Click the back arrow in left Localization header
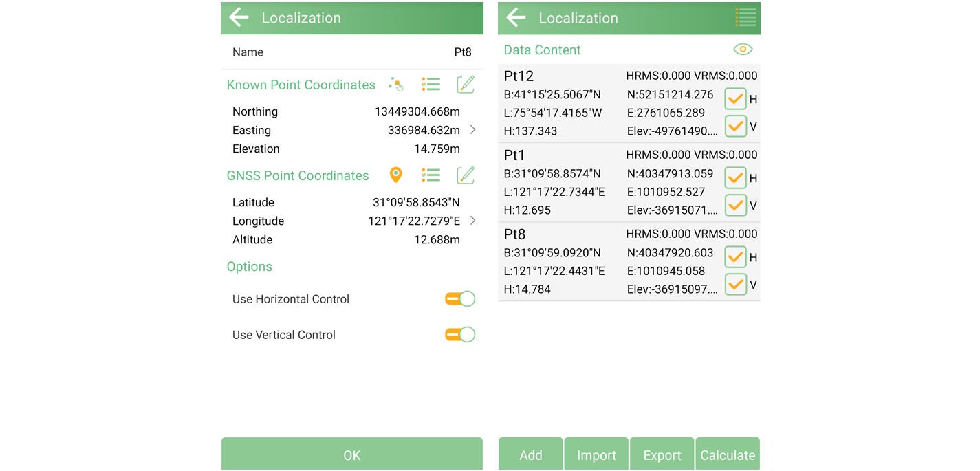The height and width of the screenshot is (471, 980). 239,18
